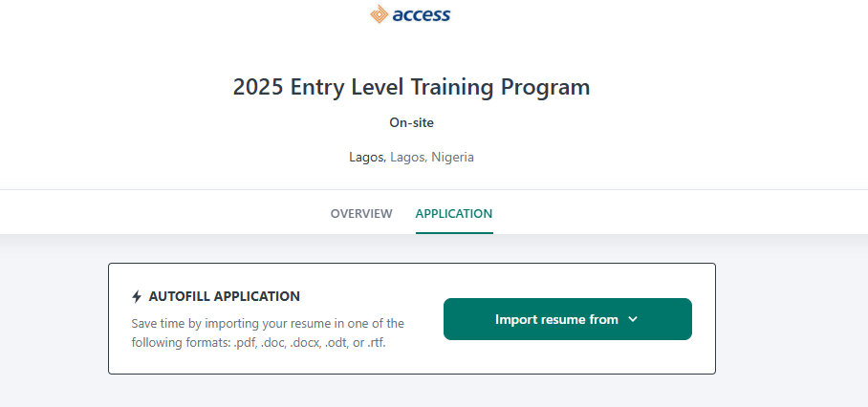Click the On-site work type label
Viewport: 868px width, 407px height.
point(411,122)
